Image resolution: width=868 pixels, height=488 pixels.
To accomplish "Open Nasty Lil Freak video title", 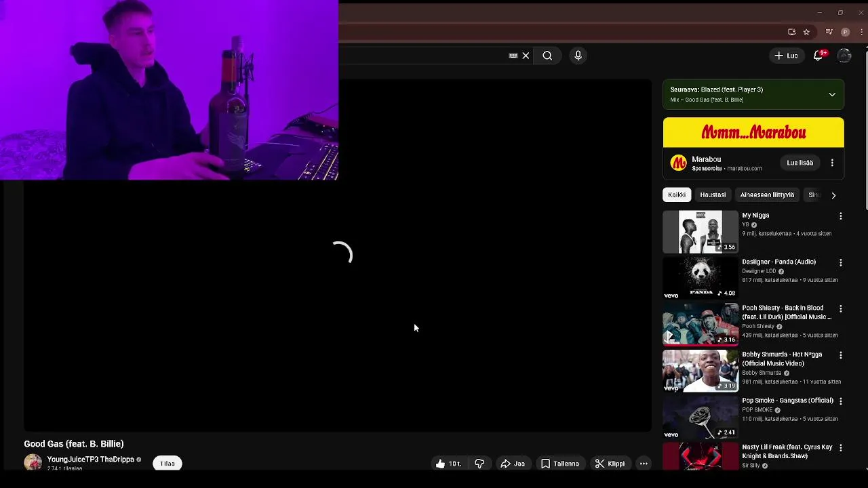I will [x=787, y=451].
